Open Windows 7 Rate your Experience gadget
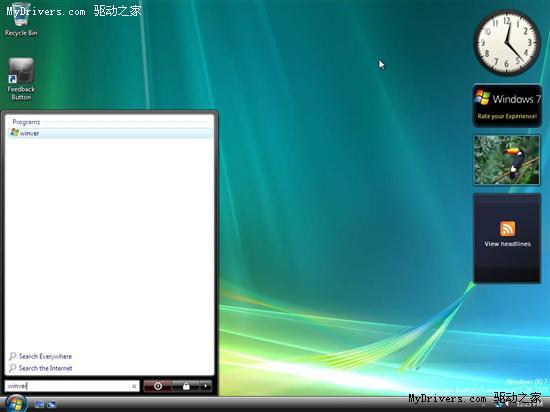550x412 pixels. [x=507, y=105]
